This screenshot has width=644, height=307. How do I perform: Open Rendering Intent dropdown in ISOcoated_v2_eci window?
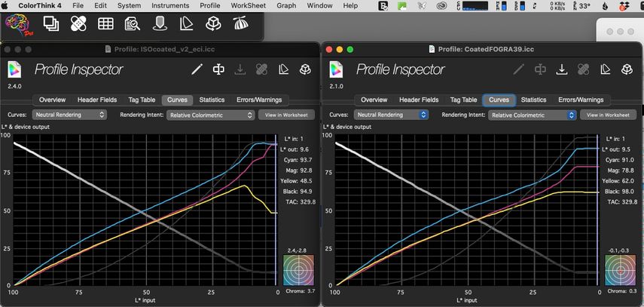[211, 115]
